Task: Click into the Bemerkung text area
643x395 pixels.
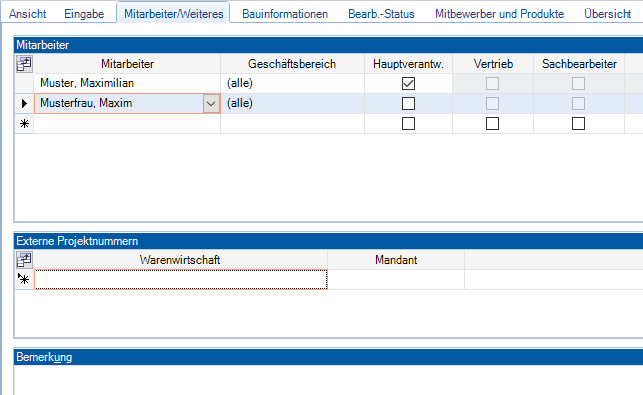Action: tap(328, 380)
